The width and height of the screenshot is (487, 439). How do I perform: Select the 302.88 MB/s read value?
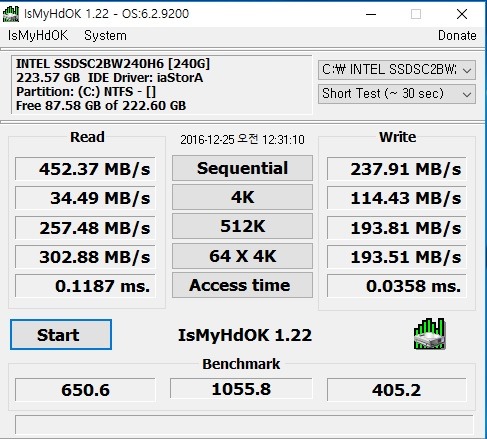click(85, 257)
